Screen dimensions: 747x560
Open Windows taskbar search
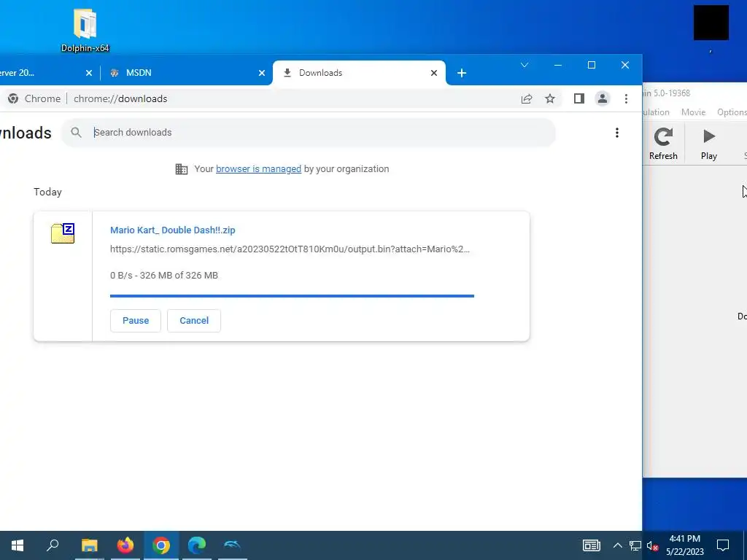point(53,545)
